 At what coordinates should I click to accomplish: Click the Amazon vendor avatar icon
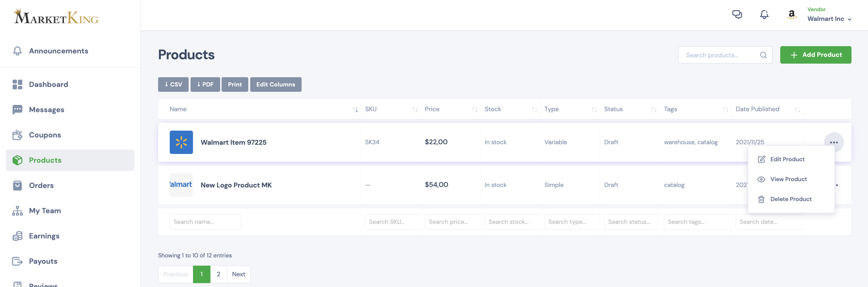point(792,15)
